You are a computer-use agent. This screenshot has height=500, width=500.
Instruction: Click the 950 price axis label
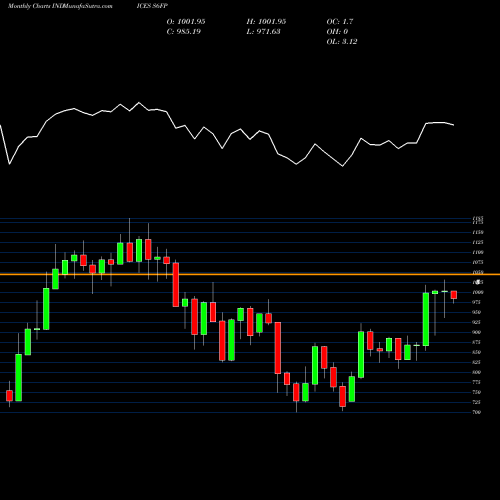477,312
